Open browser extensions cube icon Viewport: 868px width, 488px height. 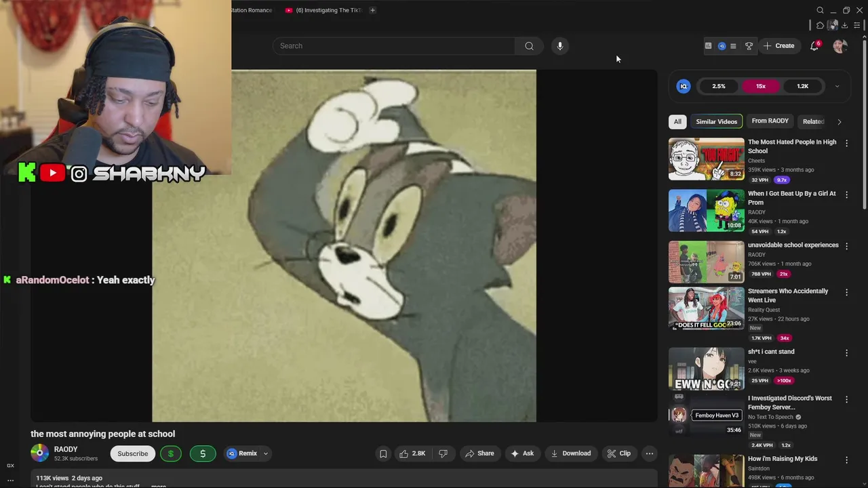click(x=820, y=25)
